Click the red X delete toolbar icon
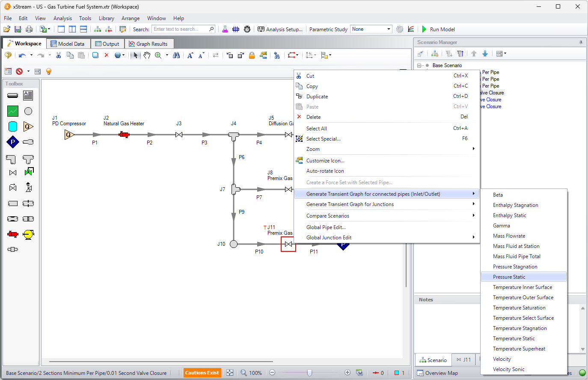The height and width of the screenshot is (380, 588). (107, 55)
